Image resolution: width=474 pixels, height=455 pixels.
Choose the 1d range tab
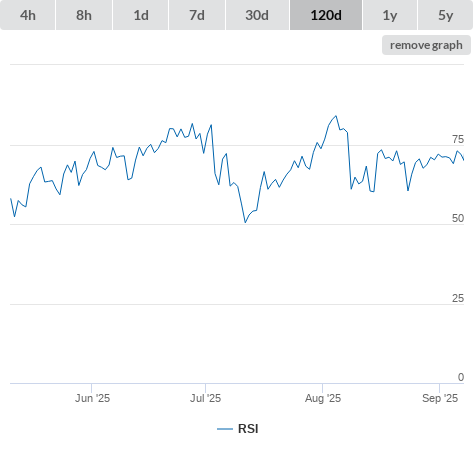tap(141, 15)
